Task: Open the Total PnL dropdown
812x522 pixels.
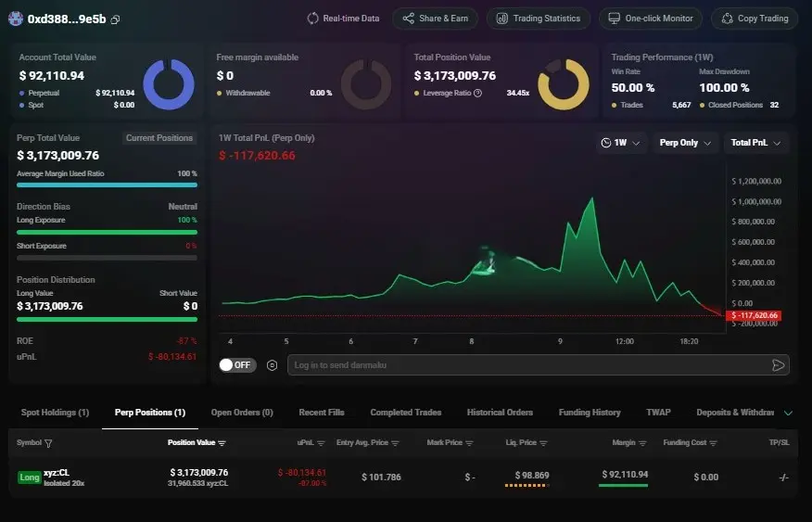Action: tap(756, 143)
